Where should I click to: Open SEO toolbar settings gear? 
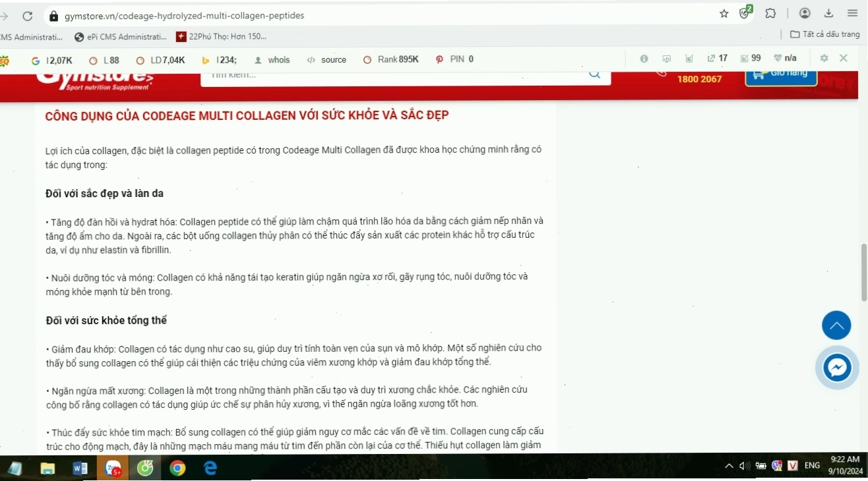click(x=824, y=59)
